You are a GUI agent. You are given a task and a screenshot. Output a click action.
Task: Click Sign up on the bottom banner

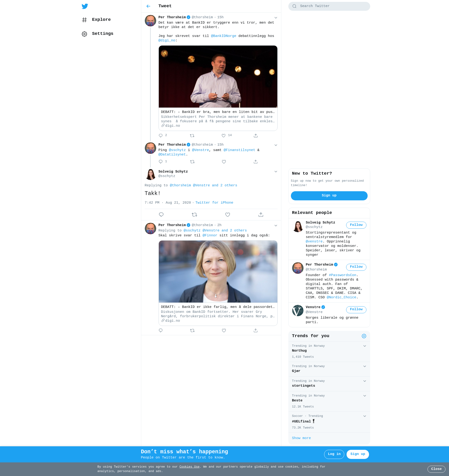click(x=358, y=454)
